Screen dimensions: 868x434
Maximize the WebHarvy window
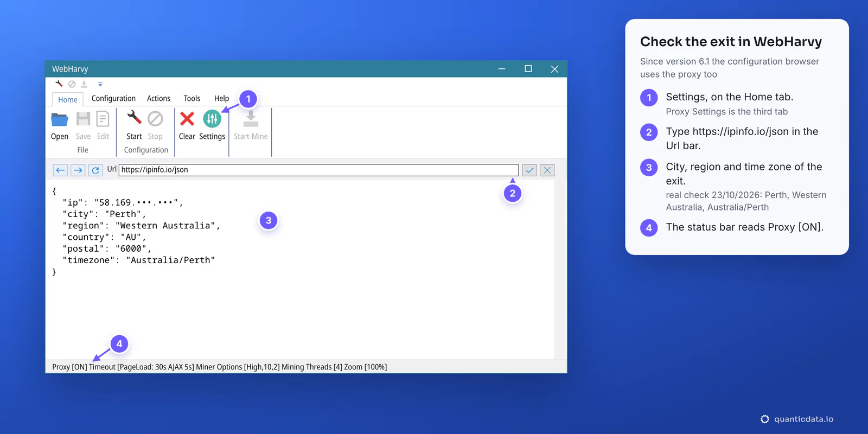point(528,69)
